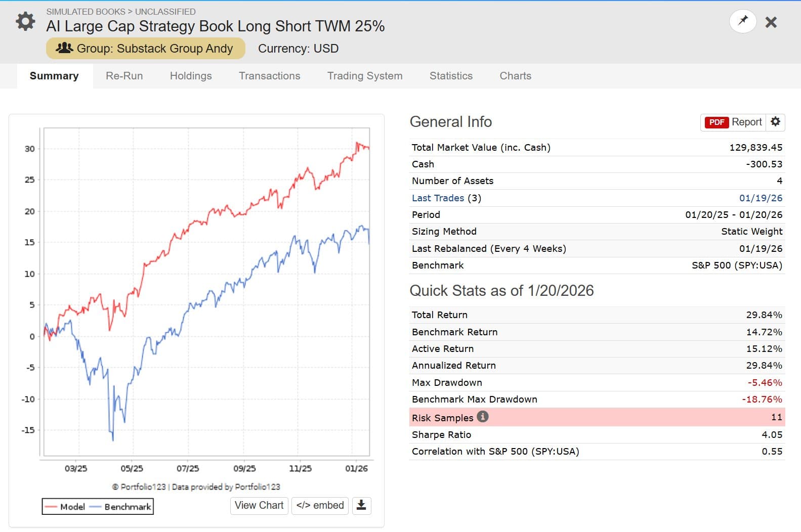Image resolution: width=801 pixels, height=532 pixels.
Task: Select the Trading System tab
Action: pyautogui.click(x=364, y=76)
